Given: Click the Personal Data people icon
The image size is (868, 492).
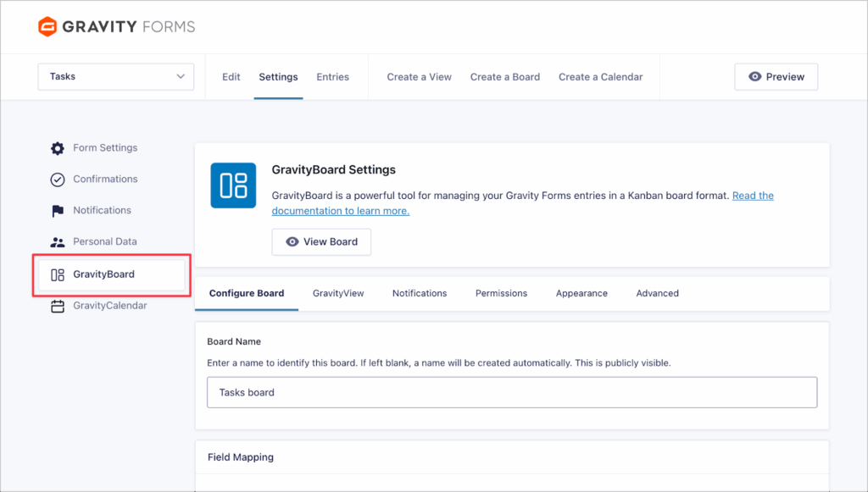Looking at the screenshot, I should click(58, 242).
